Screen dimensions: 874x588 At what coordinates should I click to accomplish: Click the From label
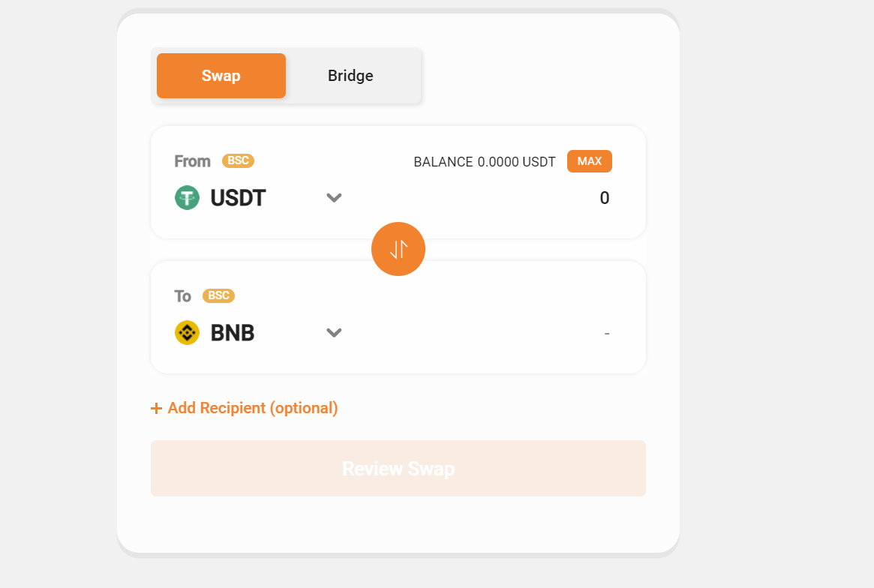pyautogui.click(x=192, y=161)
